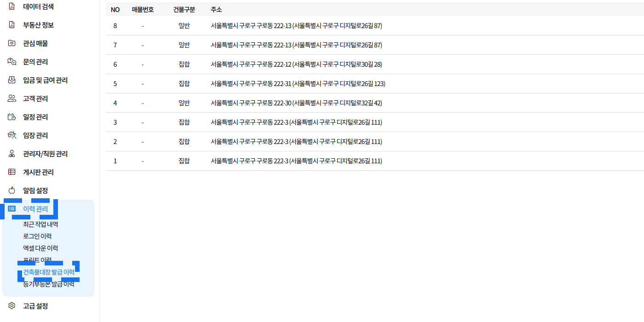Screen dimensions: 644x322
Task: Click the 데이터 검색 sidebar icon
Action: pos(12,6)
